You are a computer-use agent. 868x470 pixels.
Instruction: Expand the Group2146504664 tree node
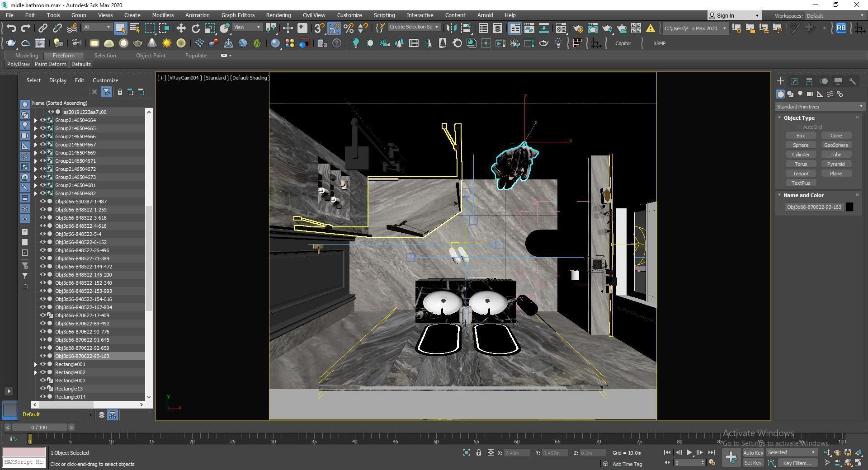[36, 120]
